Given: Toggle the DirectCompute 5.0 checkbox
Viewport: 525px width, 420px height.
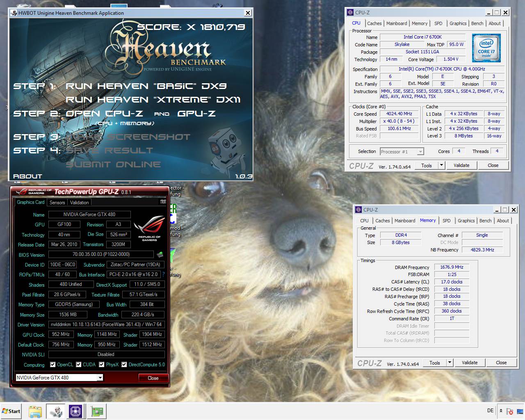Looking at the screenshot, I should click(x=124, y=364).
